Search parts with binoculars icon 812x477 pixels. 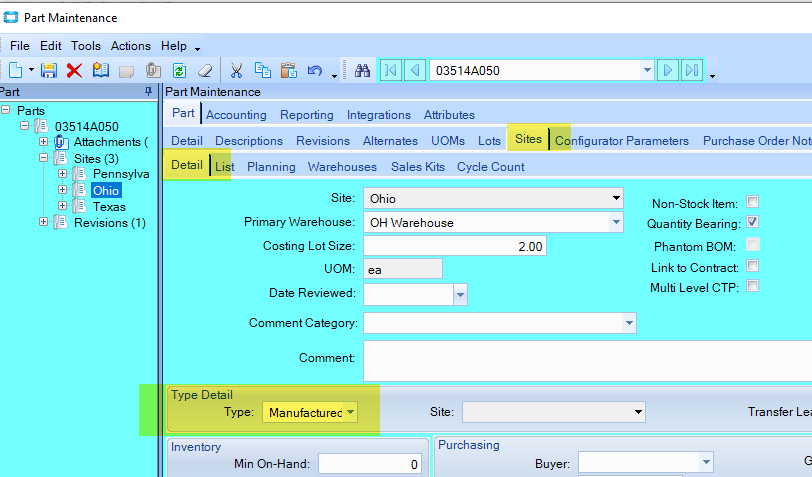[362, 70]
